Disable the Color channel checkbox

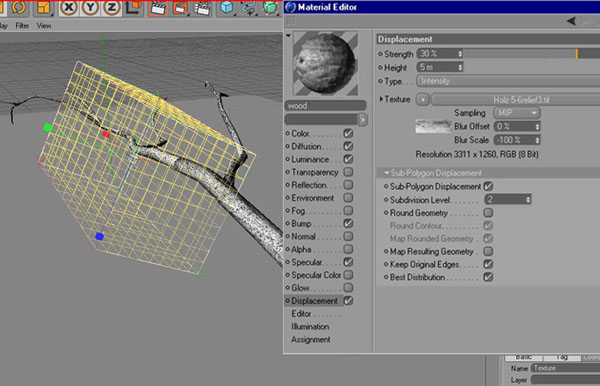click(348, 134)
